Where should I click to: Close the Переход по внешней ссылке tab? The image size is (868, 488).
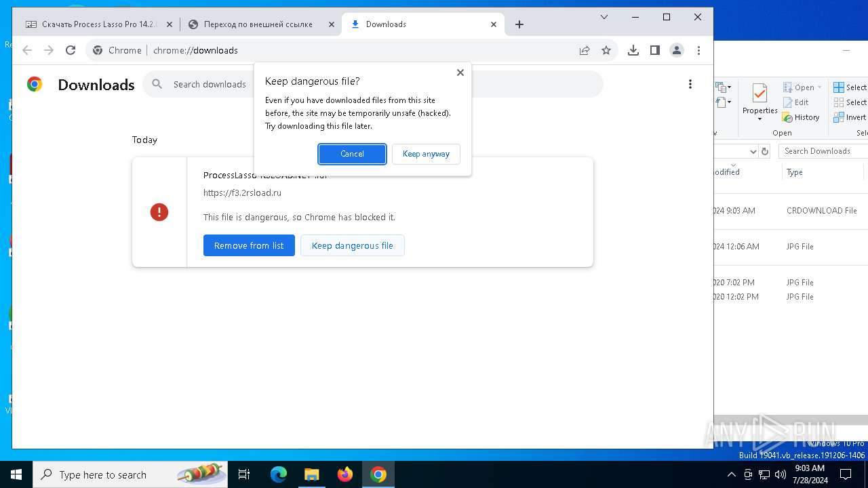pyautogui.click(x=332, y=24)
